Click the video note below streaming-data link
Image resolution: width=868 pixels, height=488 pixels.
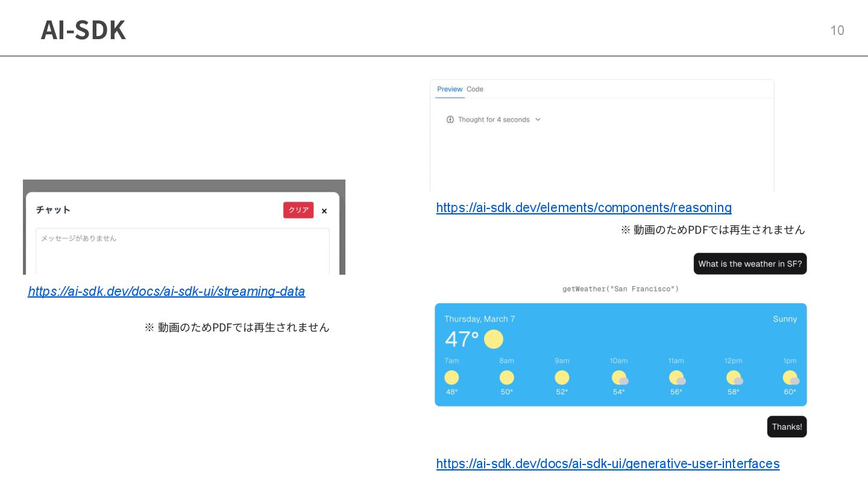click(x=237, y=327)
